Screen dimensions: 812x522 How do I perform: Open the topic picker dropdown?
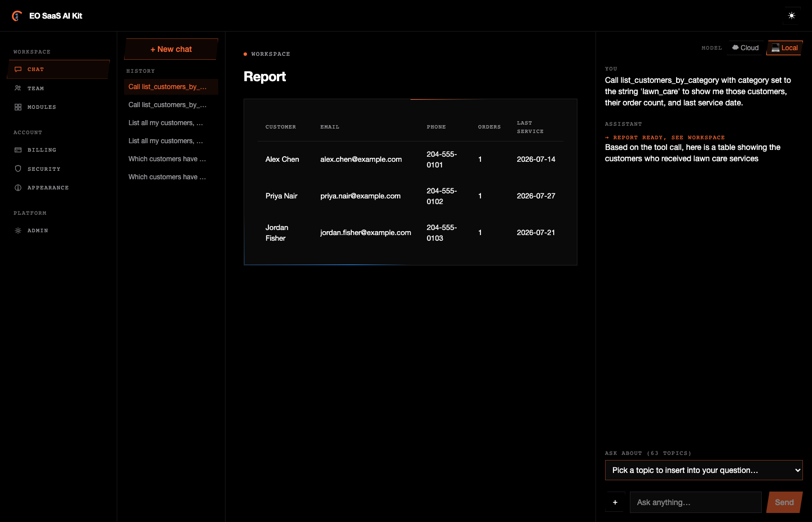704,470
